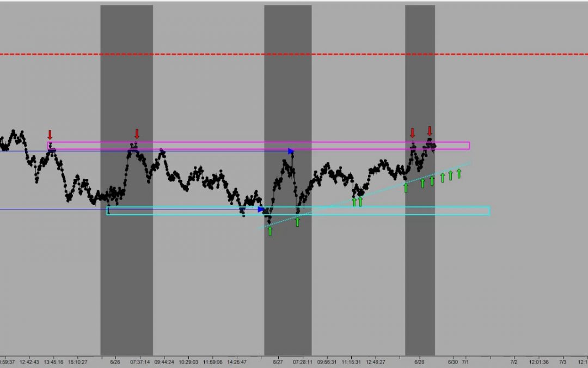This screenshot has width=588, height=368.
Task: Click the 6/26 date label on axis
Action: [115, 361]
